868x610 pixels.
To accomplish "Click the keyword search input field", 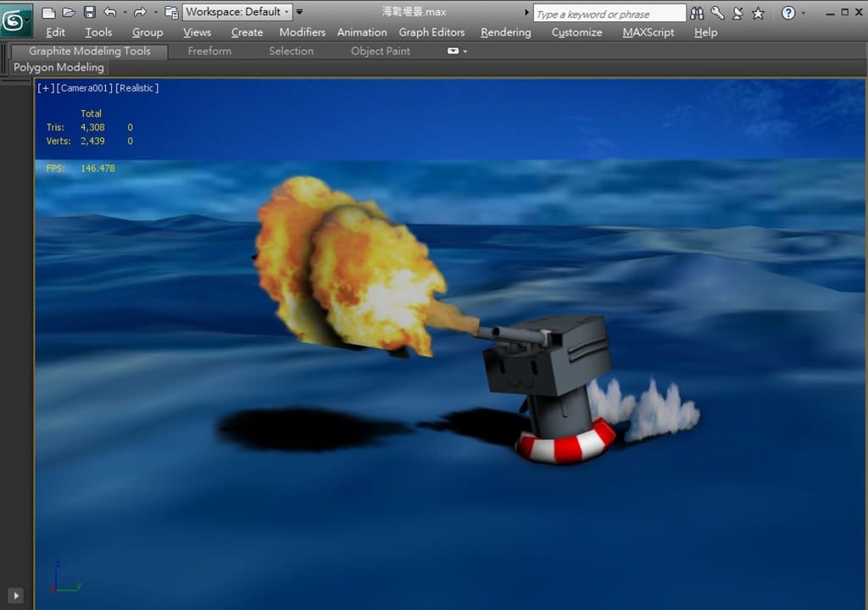I will 609,14.
